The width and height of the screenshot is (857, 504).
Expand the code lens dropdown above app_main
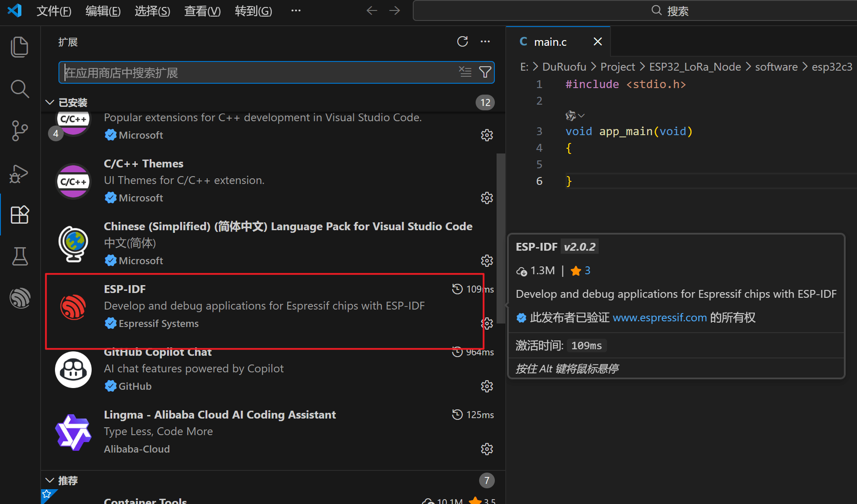581,116
